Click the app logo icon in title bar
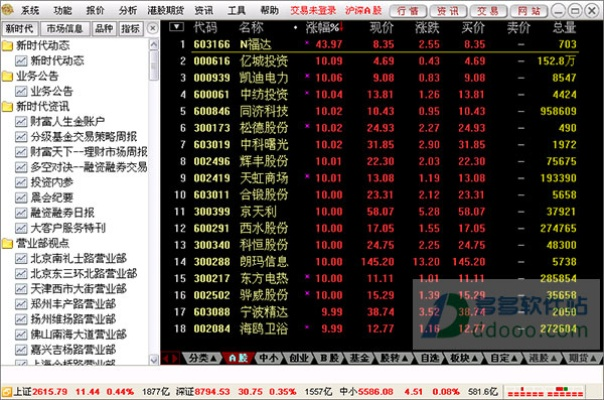The height and width of the screenshot is (400, 604). coord(8,9)
